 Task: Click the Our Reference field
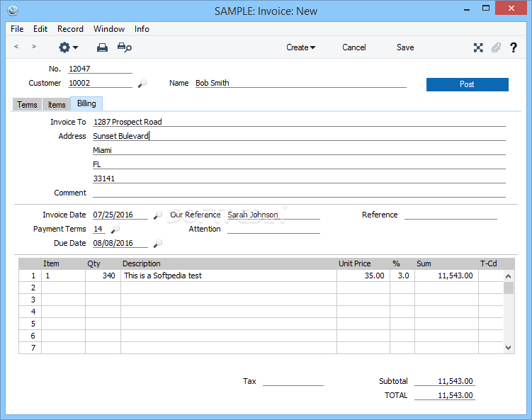click(x=273, y=215)
